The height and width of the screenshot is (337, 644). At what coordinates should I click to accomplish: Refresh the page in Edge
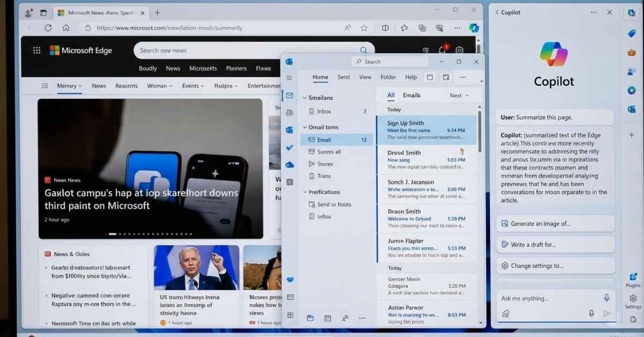pyautogui.click(x=48, y=28)
